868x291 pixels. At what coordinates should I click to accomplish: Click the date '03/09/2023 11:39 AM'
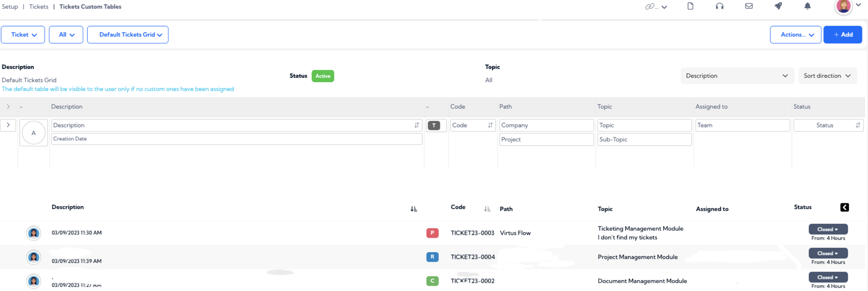[x=77, y=261]
